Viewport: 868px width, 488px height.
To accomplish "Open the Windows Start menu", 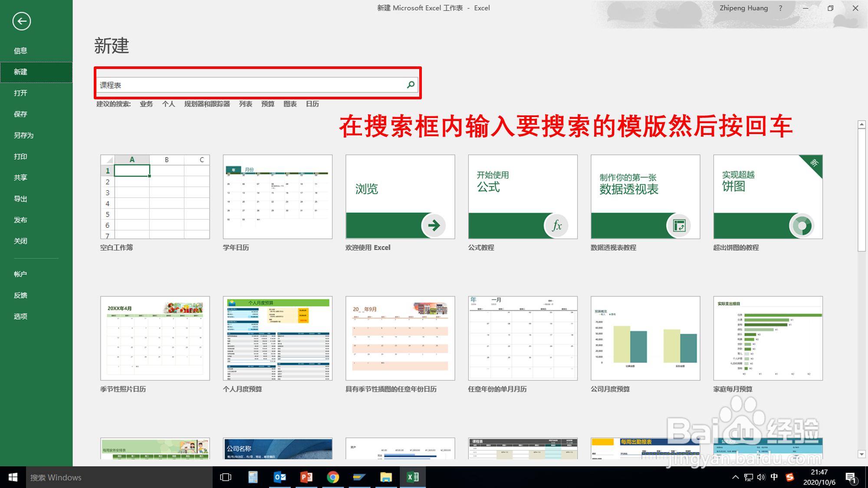I will [x=13, y=477].
